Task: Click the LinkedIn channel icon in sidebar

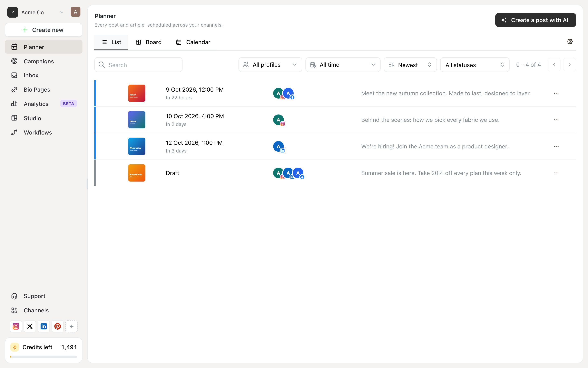Action: coord(44,326)
